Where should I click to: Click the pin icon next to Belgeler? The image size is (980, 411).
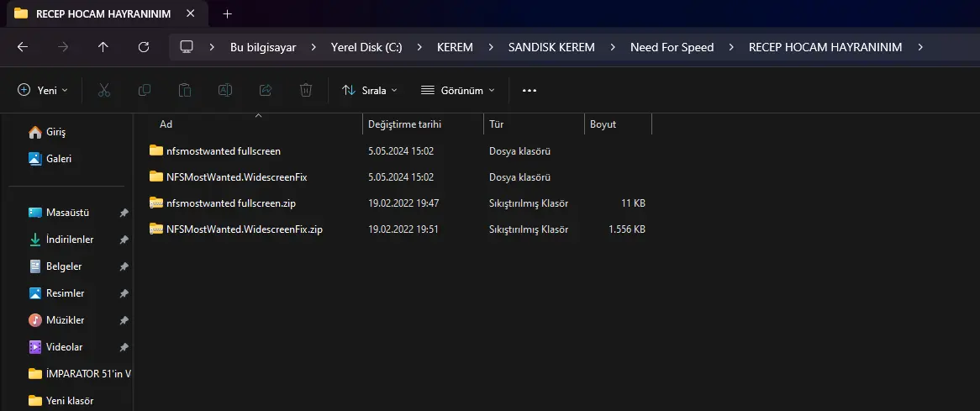click(x=124, y=266)
